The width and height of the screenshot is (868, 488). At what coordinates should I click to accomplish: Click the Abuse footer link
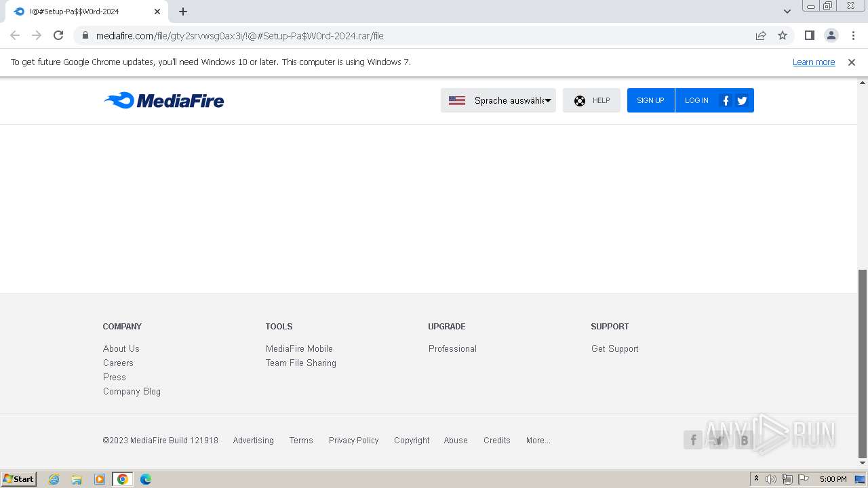coord(456,440)
